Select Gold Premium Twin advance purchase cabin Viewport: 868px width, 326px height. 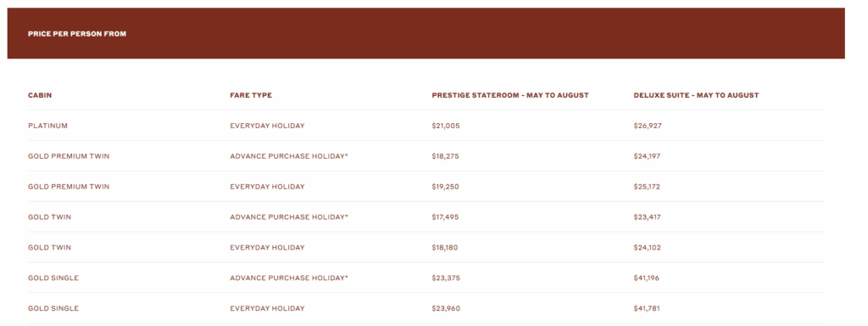[x=69, y=156]
